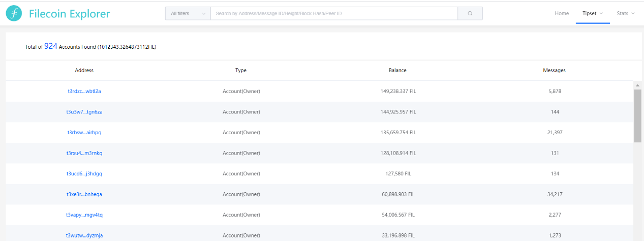This screenshot has height=241, width=644.
Task: Click the vertical scrollbar thumb
Action: [x=637, y=115]
